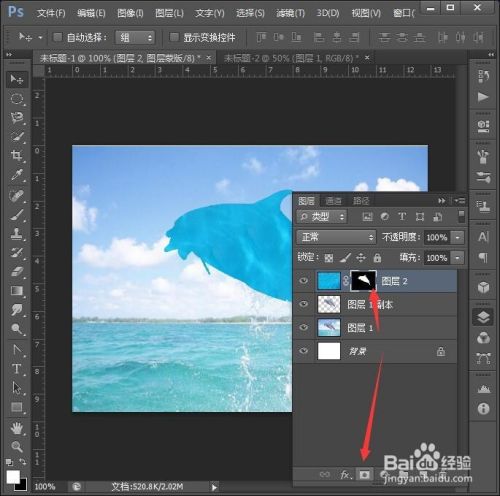Select the Zoom tool
Screen dimensions: 500x496
tap(16, 446)
